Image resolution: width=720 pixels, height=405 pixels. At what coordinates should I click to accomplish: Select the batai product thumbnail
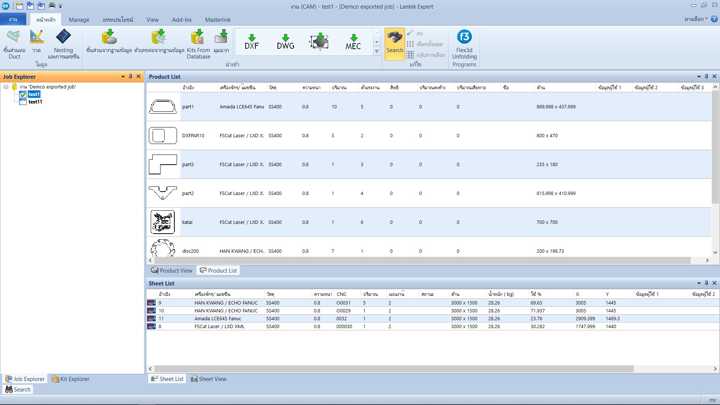point(163,222)
